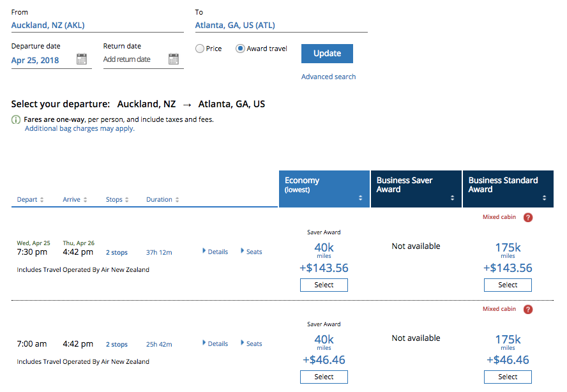Select 40k miles economy fare for 7:30 pm flight
The height and width of the screenshot is (392, 567).
pos(324,285)
